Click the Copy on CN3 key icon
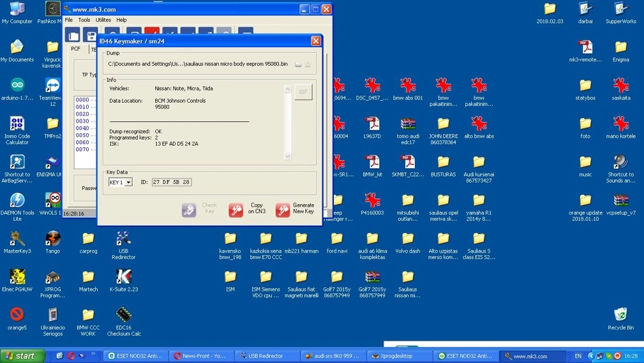Viewport: 644px width, 363px height. (236, 210)
